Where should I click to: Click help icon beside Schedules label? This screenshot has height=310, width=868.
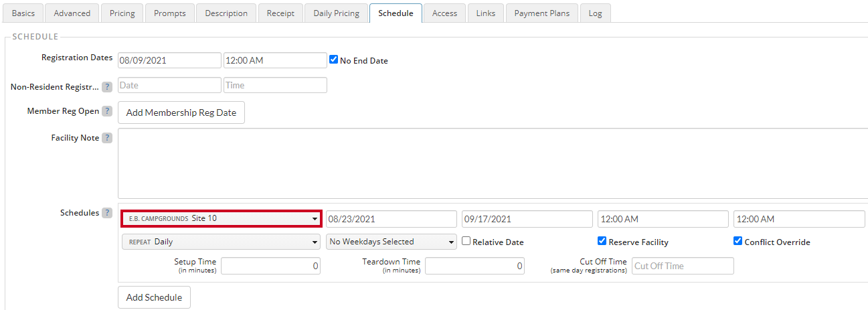[x=107, y=213]
